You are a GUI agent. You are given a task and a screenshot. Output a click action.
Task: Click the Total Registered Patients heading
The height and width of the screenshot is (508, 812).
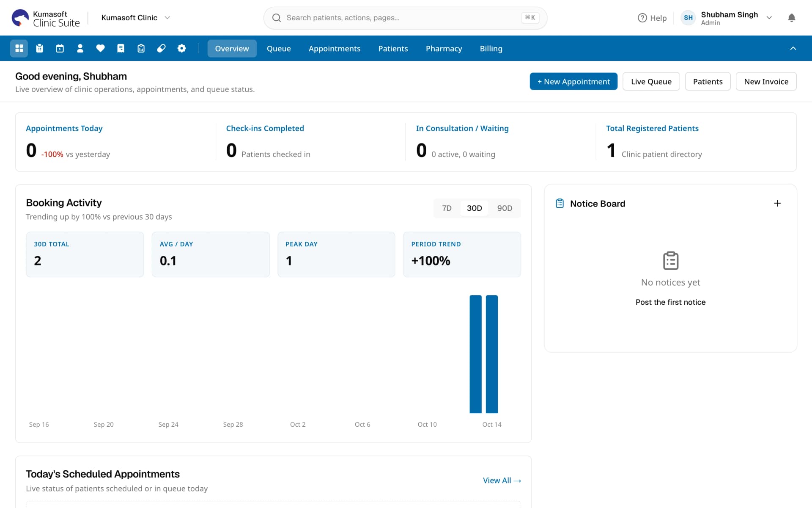pyautogui.click(x=652, y=128)
